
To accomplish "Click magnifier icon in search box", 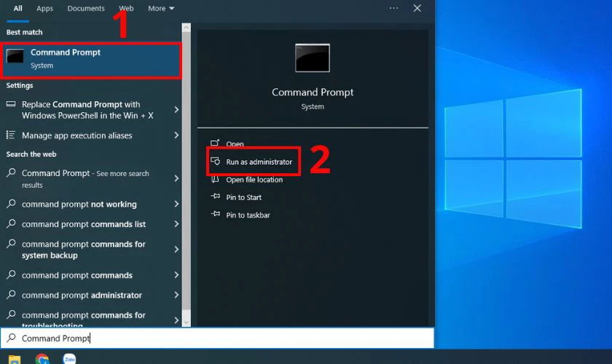I will click(12, 338).
